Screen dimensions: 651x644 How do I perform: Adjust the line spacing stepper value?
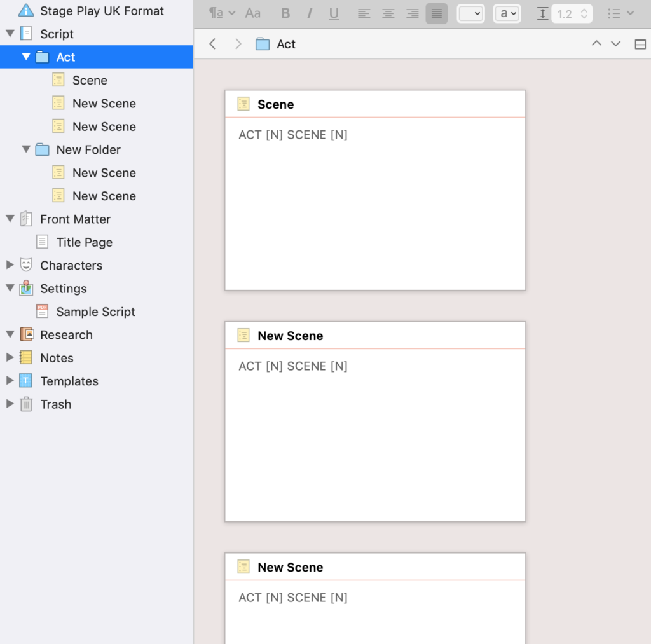click(584, 13)
